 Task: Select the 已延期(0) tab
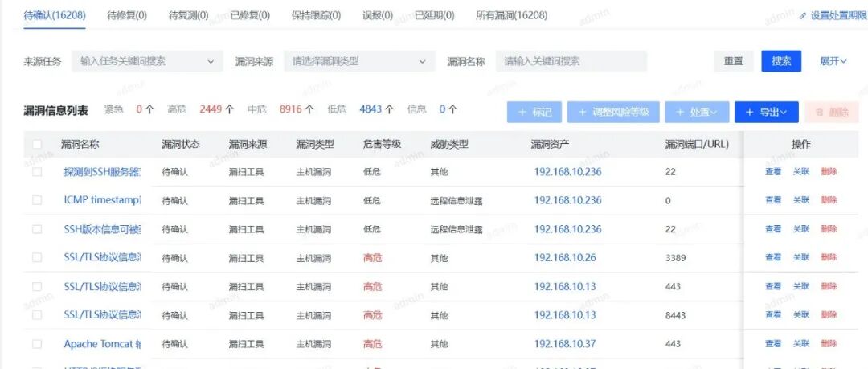coord(435,15)
